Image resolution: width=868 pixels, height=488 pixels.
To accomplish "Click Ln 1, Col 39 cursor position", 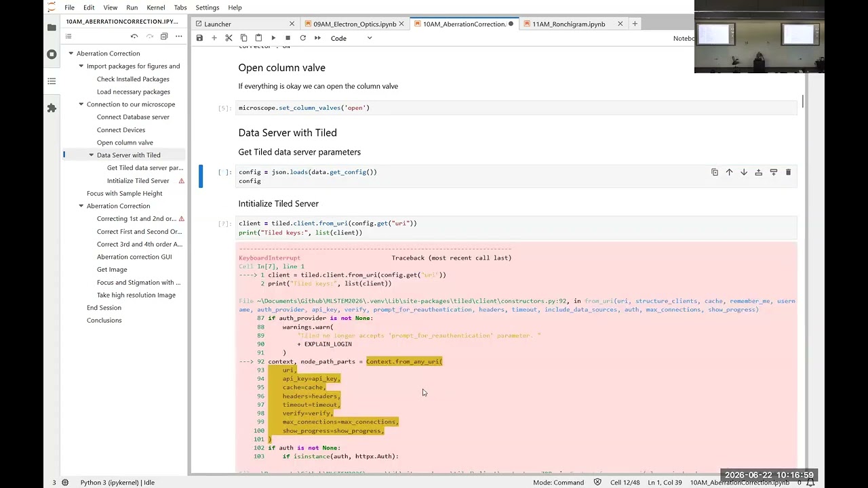I will point(665,483).
